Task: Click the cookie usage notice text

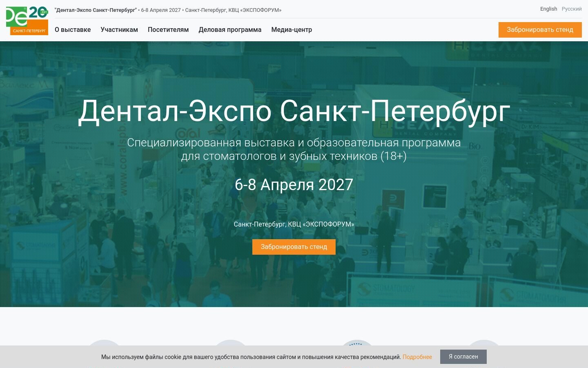Action: tap(251, 357)
